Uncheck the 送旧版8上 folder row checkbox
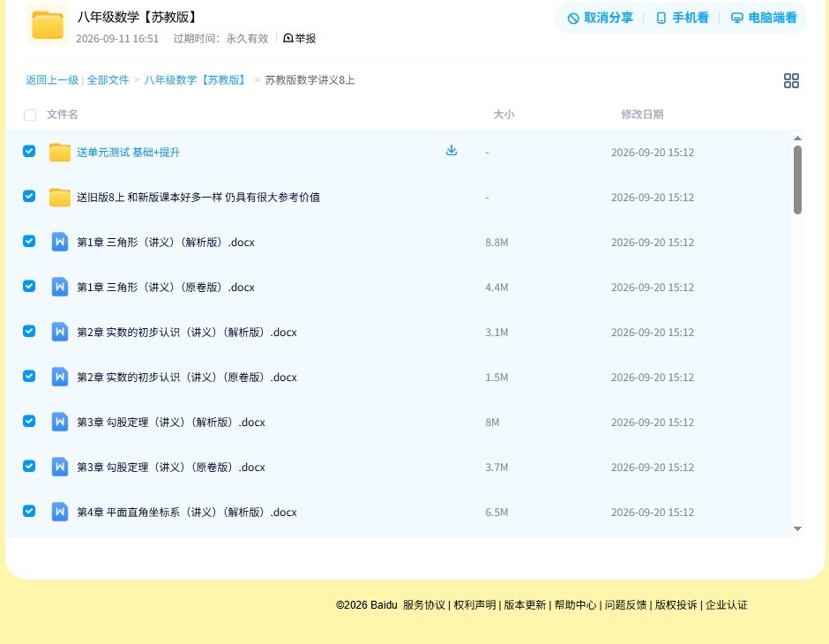The height and width of the screenshot is (644, 829). point(29,196)
